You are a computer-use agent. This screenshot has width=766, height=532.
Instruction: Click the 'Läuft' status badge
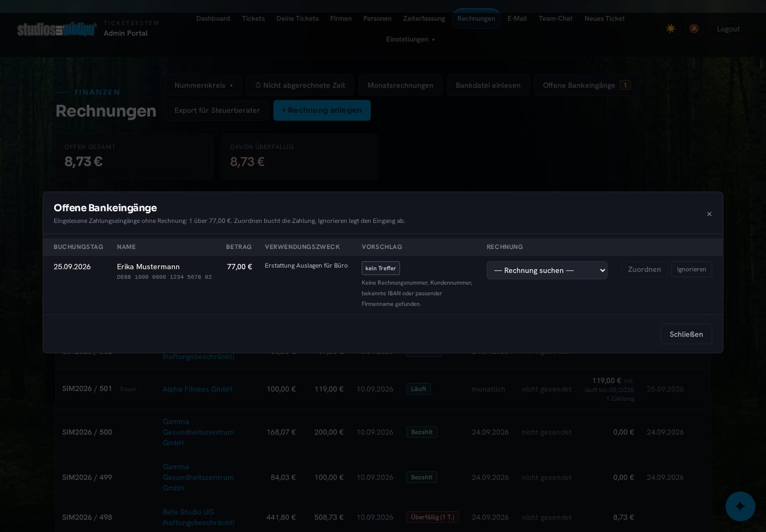[419, 389]
